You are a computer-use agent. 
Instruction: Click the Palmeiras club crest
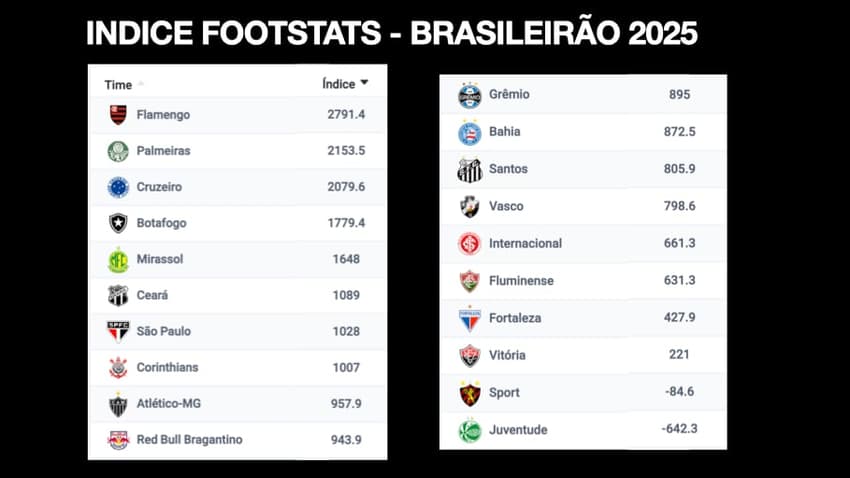(x=118, y=151)
